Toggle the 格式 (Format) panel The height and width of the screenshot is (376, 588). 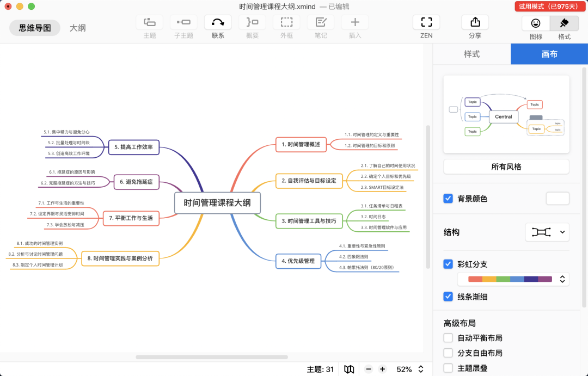click(x=564, y=23)
